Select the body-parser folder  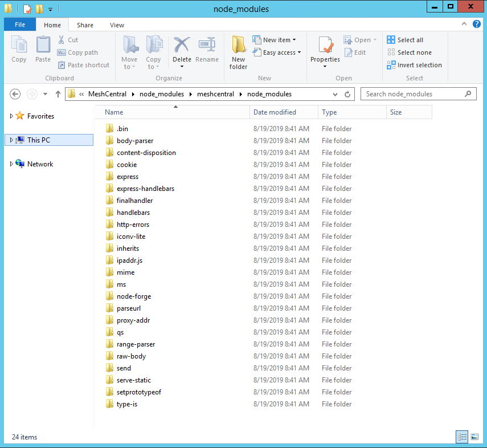point(129,141)
